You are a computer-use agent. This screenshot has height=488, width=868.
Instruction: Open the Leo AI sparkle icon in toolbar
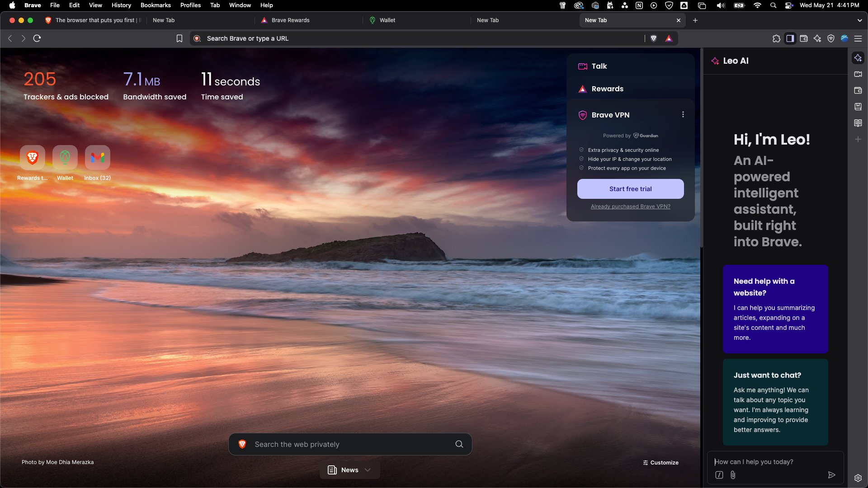pyautogui.click(x=817, y=38)
